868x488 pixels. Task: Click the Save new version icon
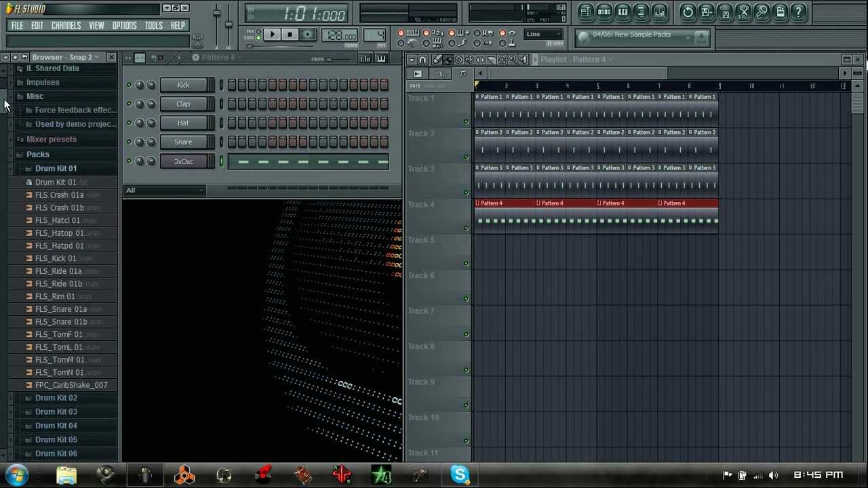click(x=707, y=12)
